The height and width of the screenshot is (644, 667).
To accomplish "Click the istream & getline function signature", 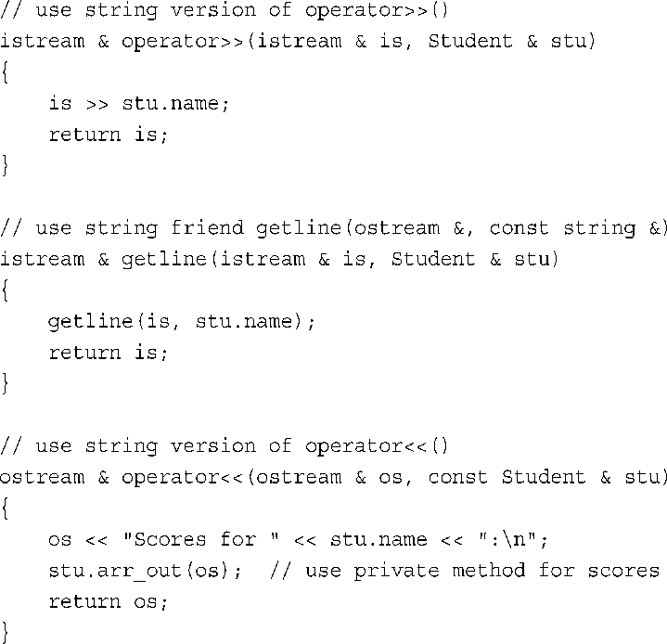I will (279, 259).
